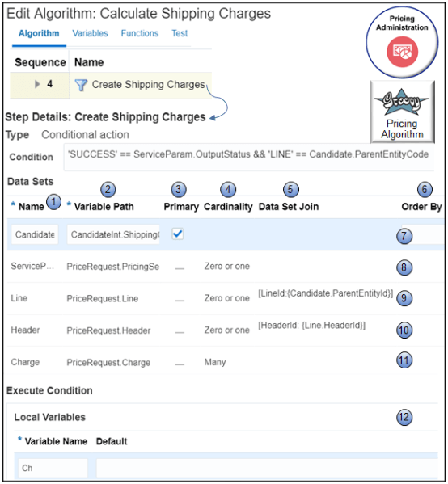Select PriceRequest.PricingSe variable path
This screenshot has height=484, width=448.
point(113,267)
